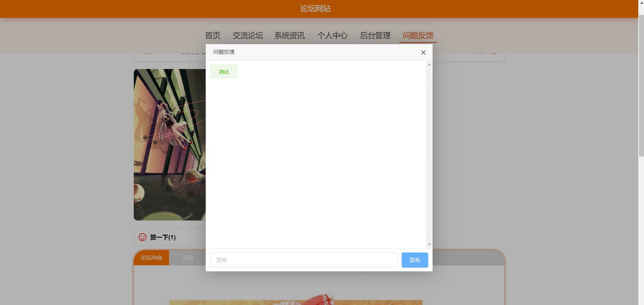The width and height of the screenshot is (644, 305).
Task: Click the green 测试 message bubble
Action: coord(224,72)
